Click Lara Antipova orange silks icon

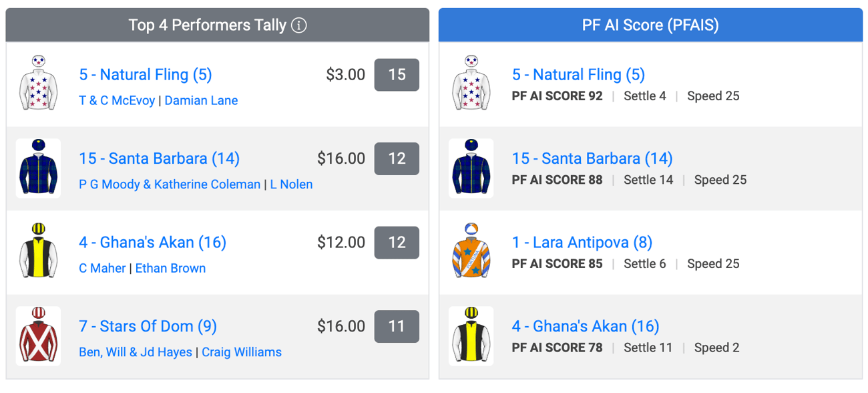point(471,251)
